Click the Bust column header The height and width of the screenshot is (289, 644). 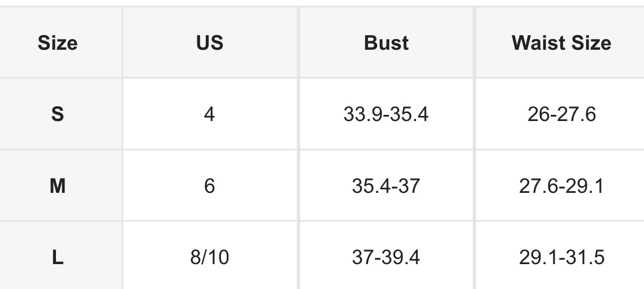pyautogui.click(x=386, y=43)
